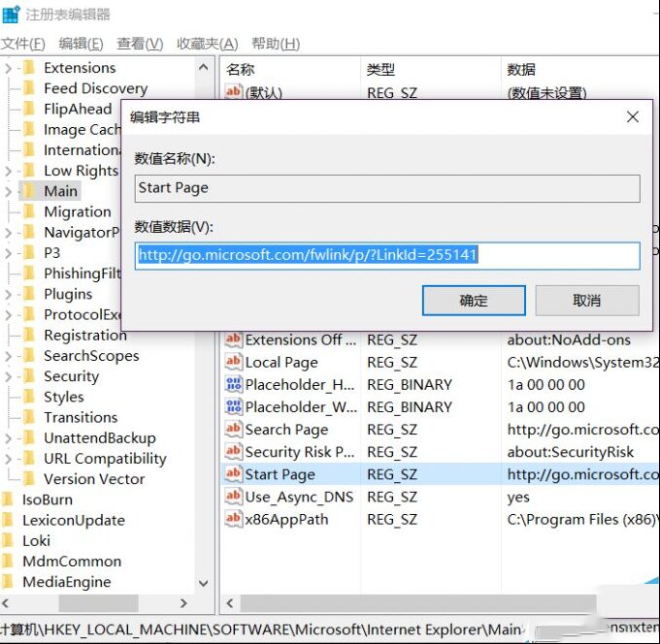660x644 pixels.
Task: Open the 帮助(H) menu
Action: click(276, 44)
